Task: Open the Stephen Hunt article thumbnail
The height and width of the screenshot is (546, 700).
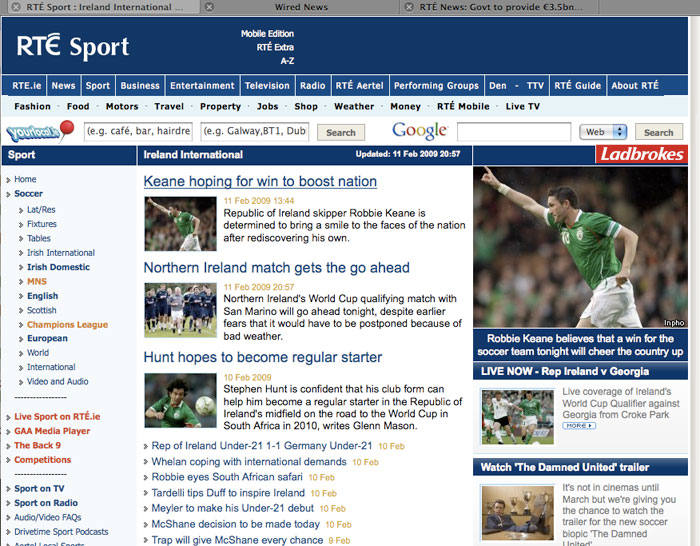Action: click(x=180, y=400)
